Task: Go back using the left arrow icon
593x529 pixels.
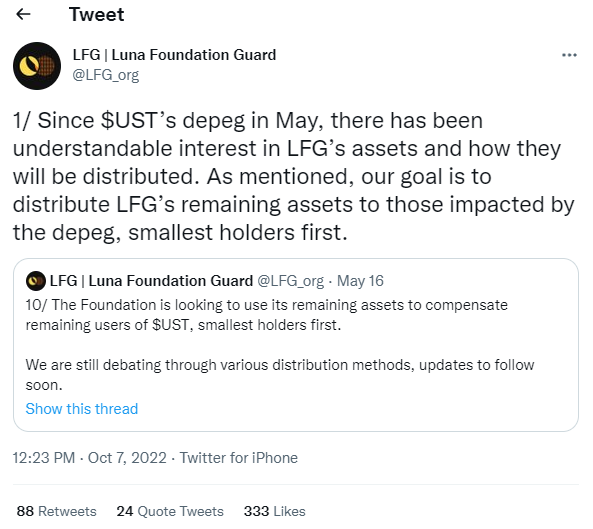Action: (23, 14)
